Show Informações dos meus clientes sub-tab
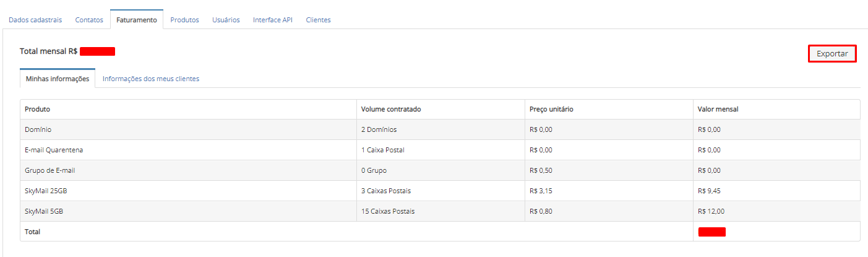 coord(151,79)
